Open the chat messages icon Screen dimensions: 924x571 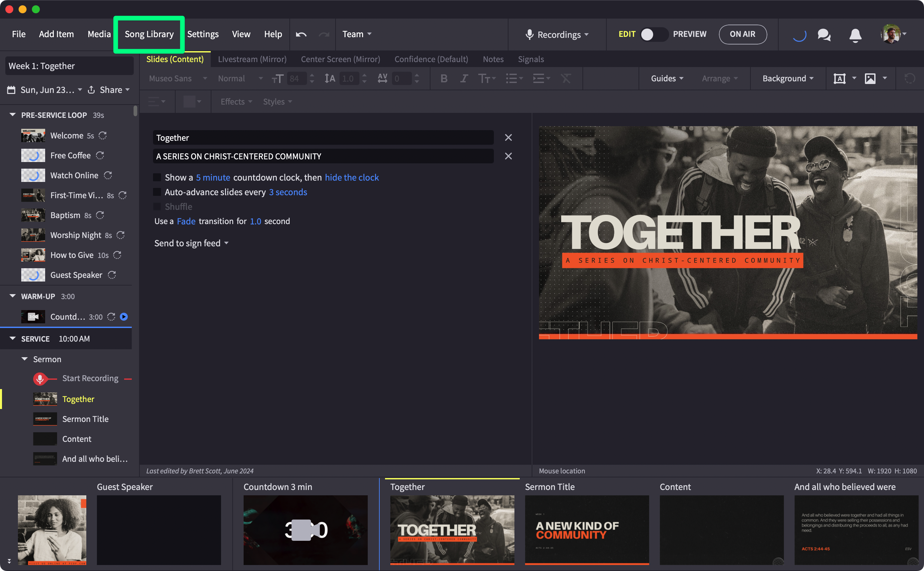click(x=824, y=35)
